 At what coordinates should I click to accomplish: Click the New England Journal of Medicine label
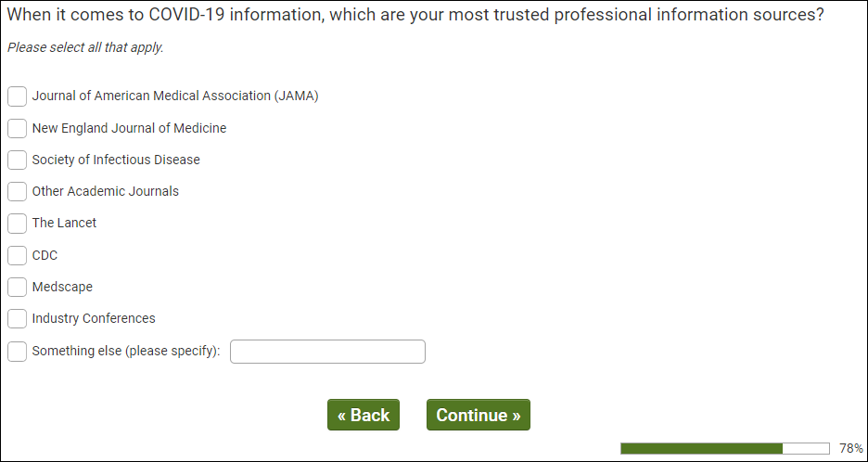pos(129,128)
